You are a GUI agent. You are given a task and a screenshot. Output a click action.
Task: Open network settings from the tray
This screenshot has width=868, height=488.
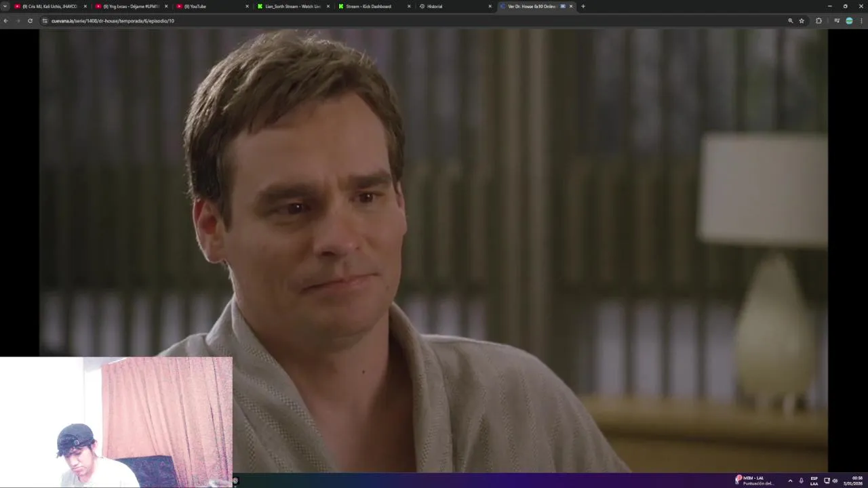[827, 481]
